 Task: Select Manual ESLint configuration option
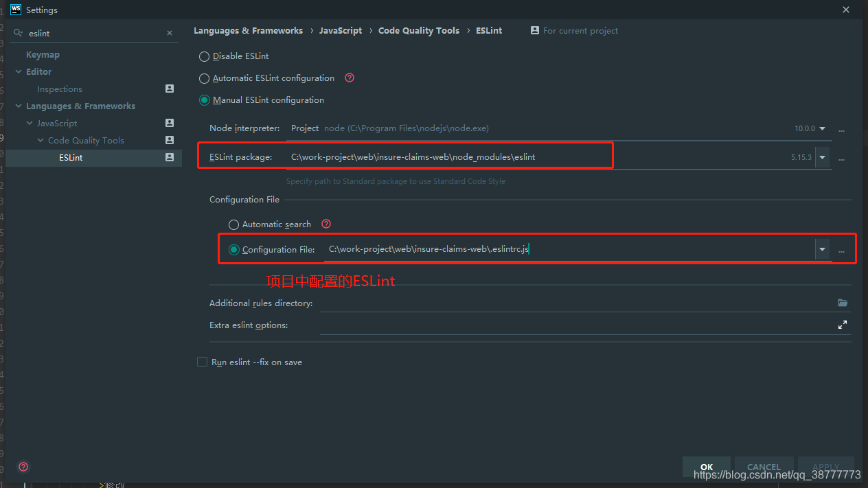pos(204,100)
